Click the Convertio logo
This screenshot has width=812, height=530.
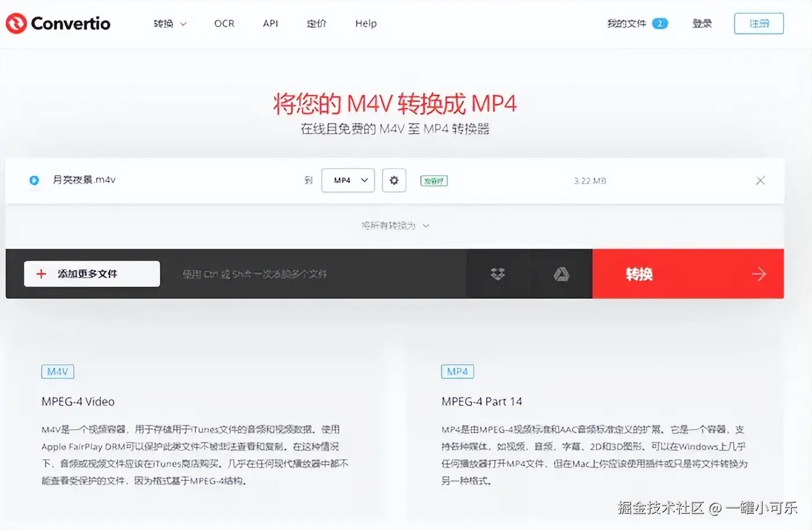pos(58,23)
